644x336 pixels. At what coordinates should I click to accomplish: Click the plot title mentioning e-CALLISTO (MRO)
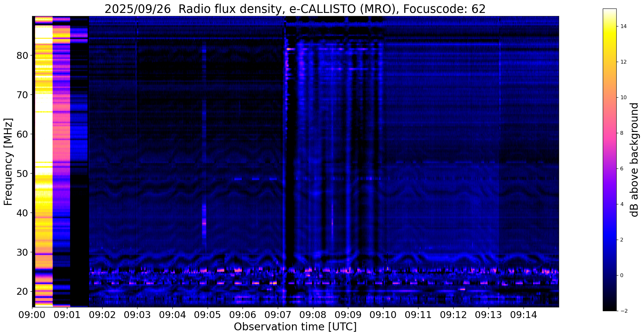point(295,9)
